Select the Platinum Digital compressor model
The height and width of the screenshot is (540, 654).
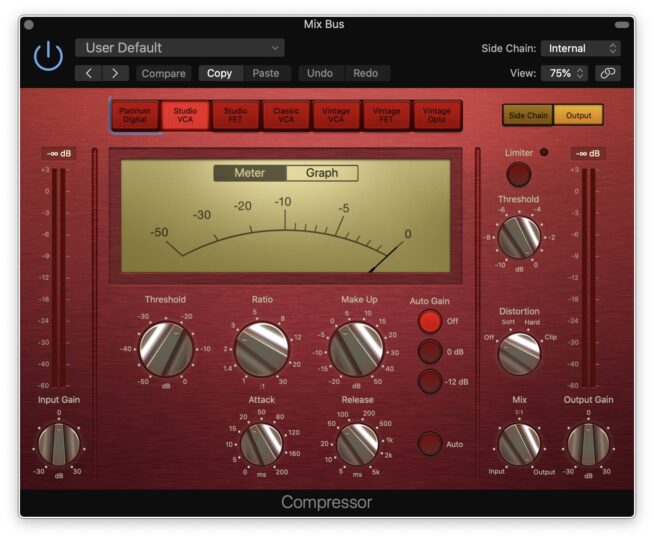135,115
